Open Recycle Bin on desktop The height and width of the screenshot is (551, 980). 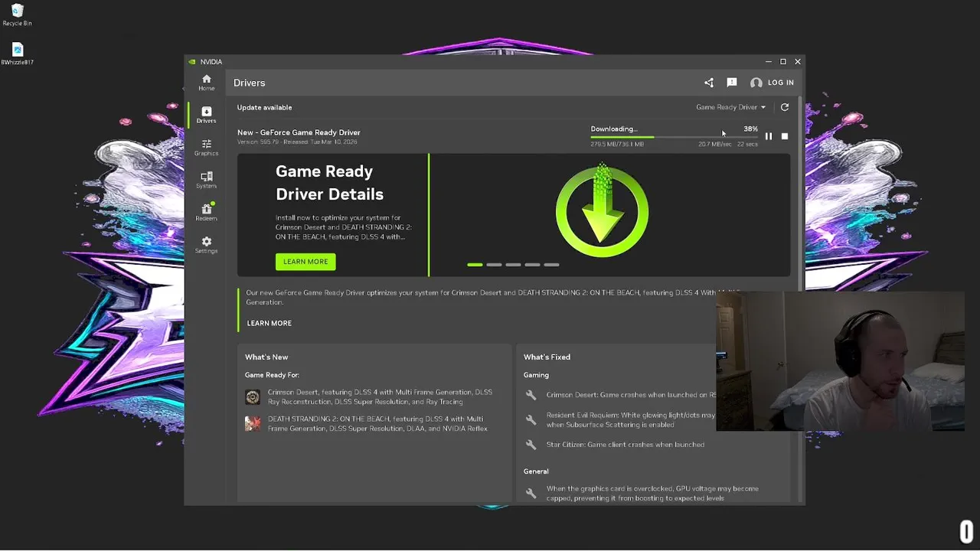coord(17,15)
